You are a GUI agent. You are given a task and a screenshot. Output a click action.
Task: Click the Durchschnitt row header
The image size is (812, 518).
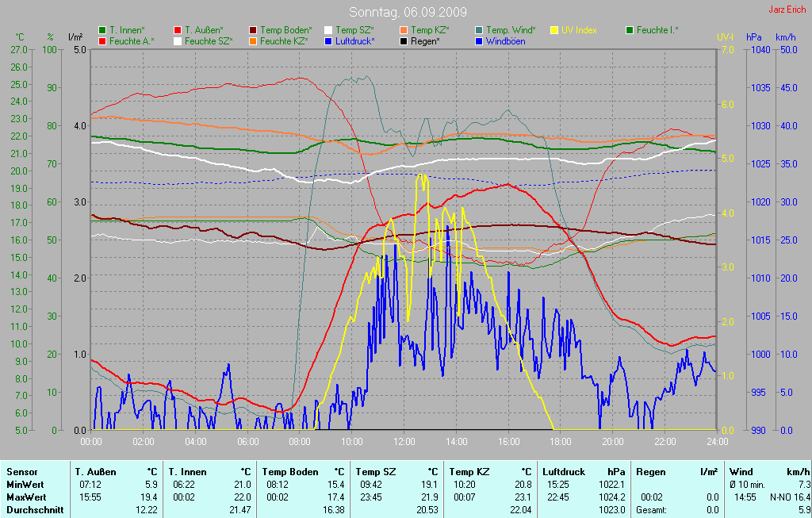35,510
